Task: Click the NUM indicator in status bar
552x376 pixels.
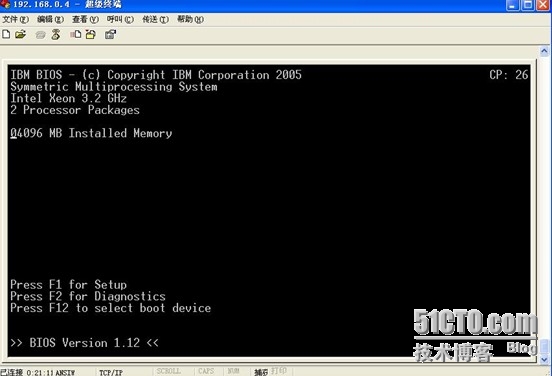Action: pyautogui.click(x=233, y=371)
